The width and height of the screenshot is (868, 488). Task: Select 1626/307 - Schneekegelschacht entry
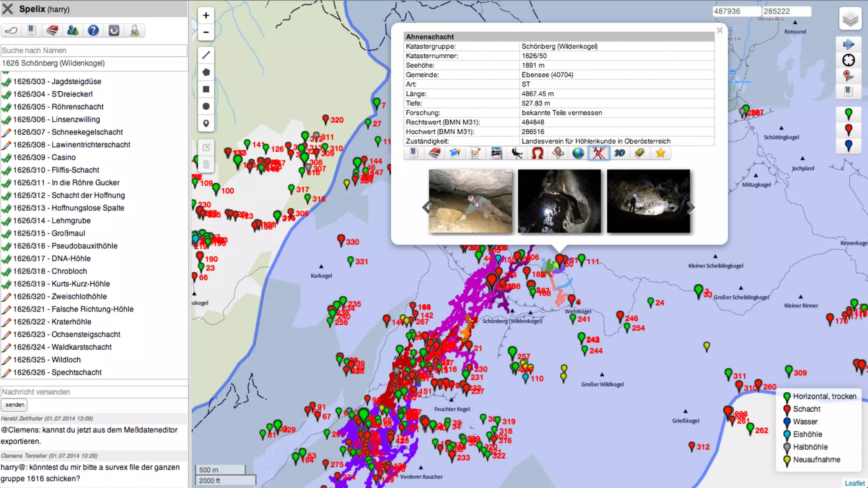68,132
